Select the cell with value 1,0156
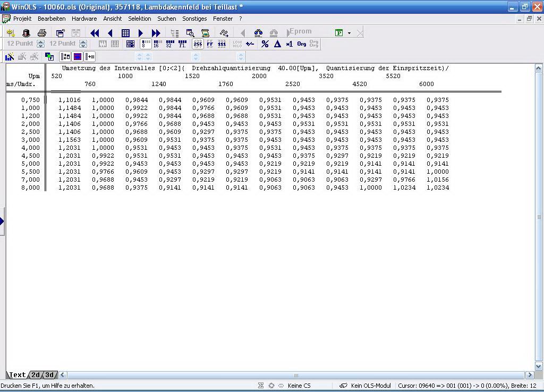The image size is (544, 392). 438,180
